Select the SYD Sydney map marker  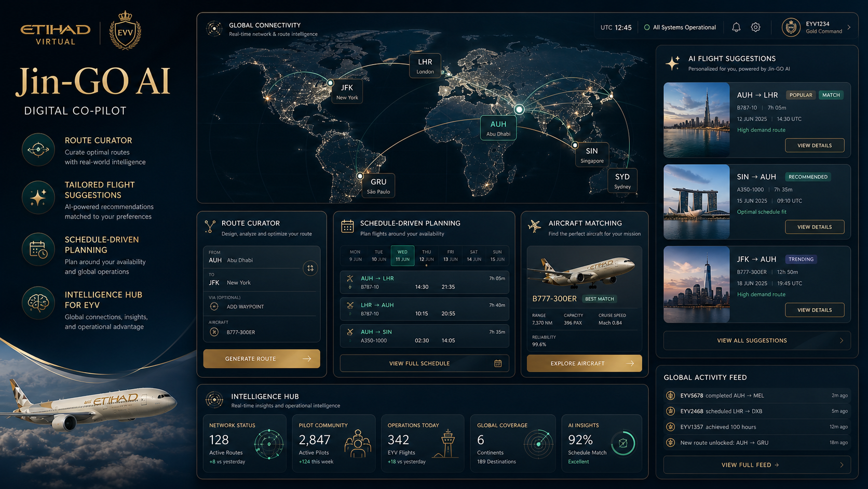[x=622, y=180]
